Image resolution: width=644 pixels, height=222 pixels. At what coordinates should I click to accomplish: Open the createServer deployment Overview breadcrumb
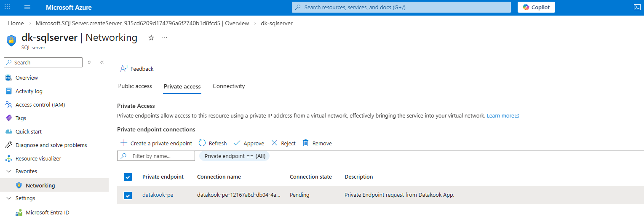click(142, 23)
